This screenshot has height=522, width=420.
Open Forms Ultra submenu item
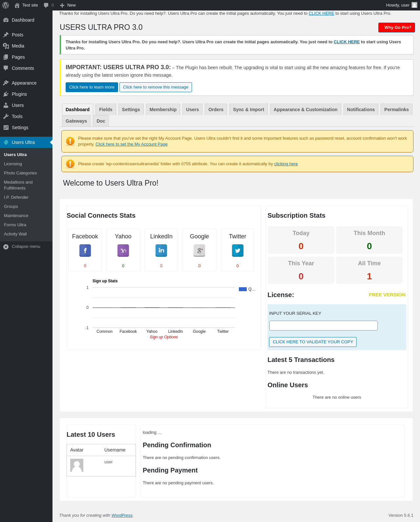15,225
